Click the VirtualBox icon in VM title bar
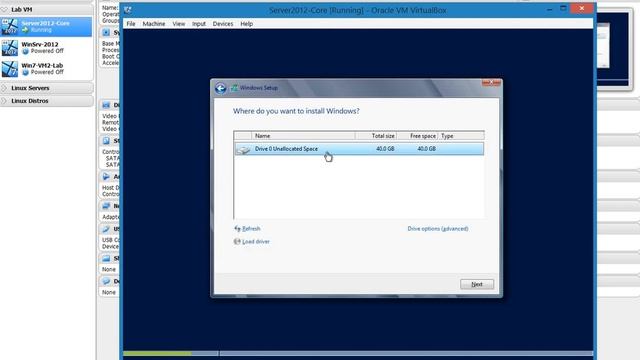This screenshot has height=360, width=640. (x=128, y=10)
